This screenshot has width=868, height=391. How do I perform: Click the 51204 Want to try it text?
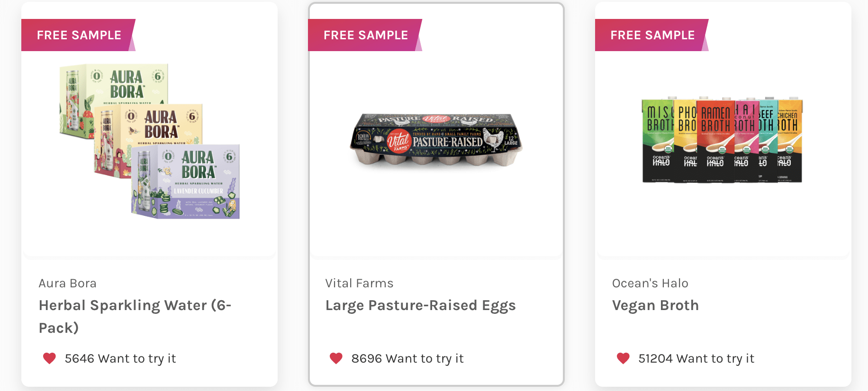click(x=696, y=358)
